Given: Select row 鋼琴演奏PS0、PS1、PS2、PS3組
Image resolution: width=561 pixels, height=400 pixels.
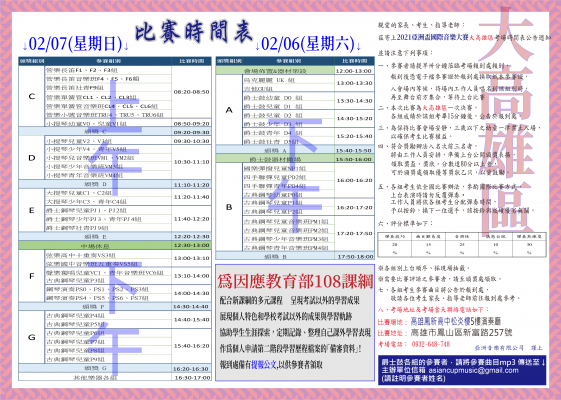Looking at the screenshot, I should pyautogui.click(x=108, y=289).
